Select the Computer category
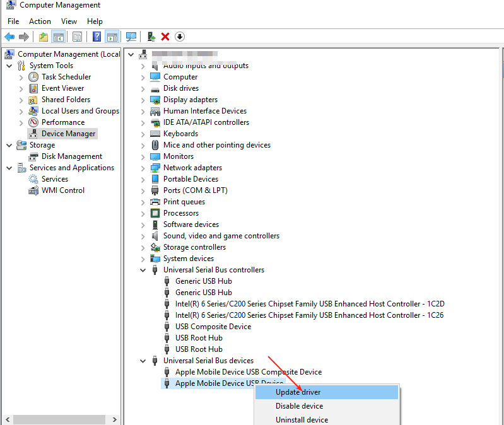Screen dimensions: 504x425 (180, 77)
